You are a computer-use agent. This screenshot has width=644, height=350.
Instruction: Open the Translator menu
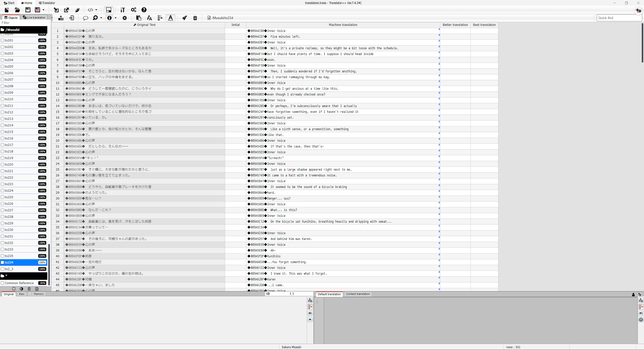click(47, 3)
